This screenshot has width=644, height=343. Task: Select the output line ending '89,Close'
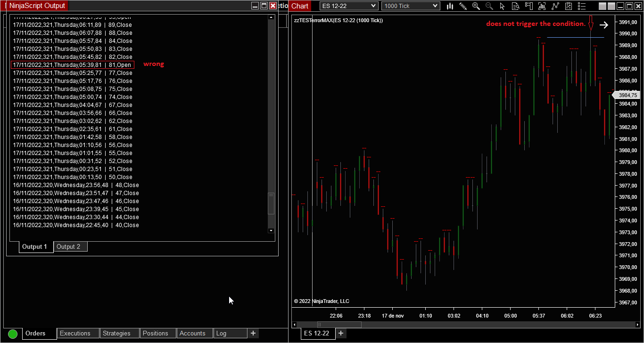pos(73,25)
